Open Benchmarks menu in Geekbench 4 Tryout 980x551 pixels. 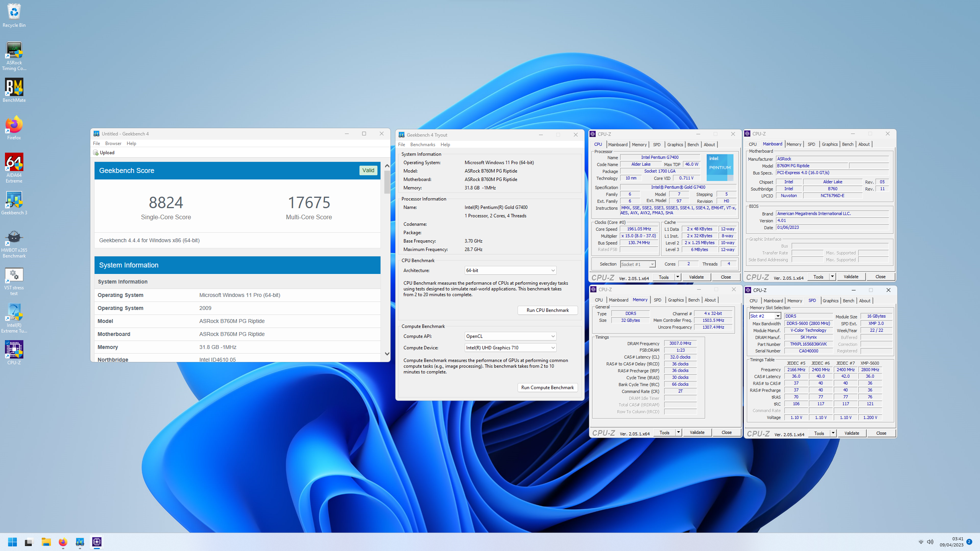point(423,145)
